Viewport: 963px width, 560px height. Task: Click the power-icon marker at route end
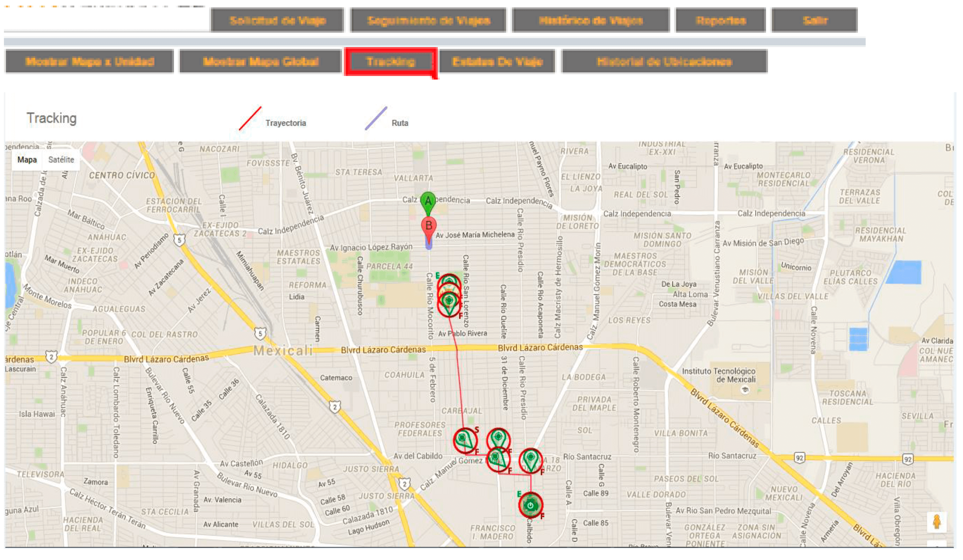coord(530,505)
